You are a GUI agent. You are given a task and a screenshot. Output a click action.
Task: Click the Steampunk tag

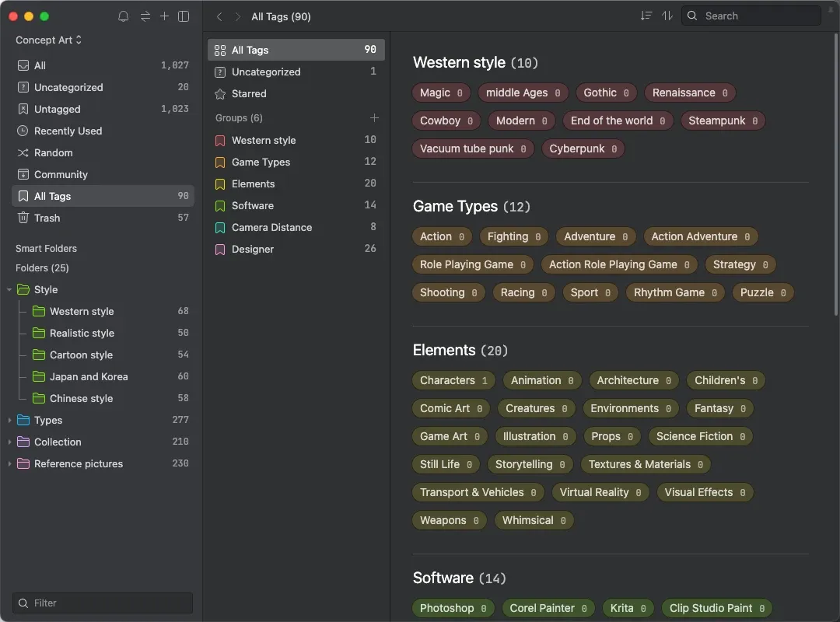point(723,121)
